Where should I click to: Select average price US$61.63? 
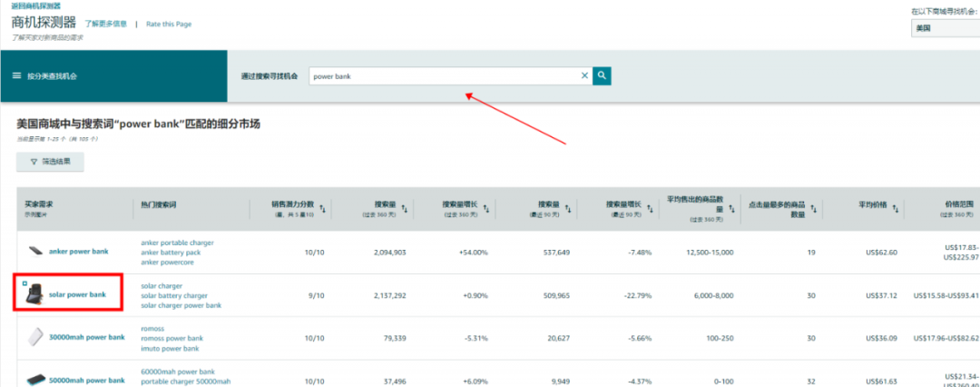(x=882, y=381)
